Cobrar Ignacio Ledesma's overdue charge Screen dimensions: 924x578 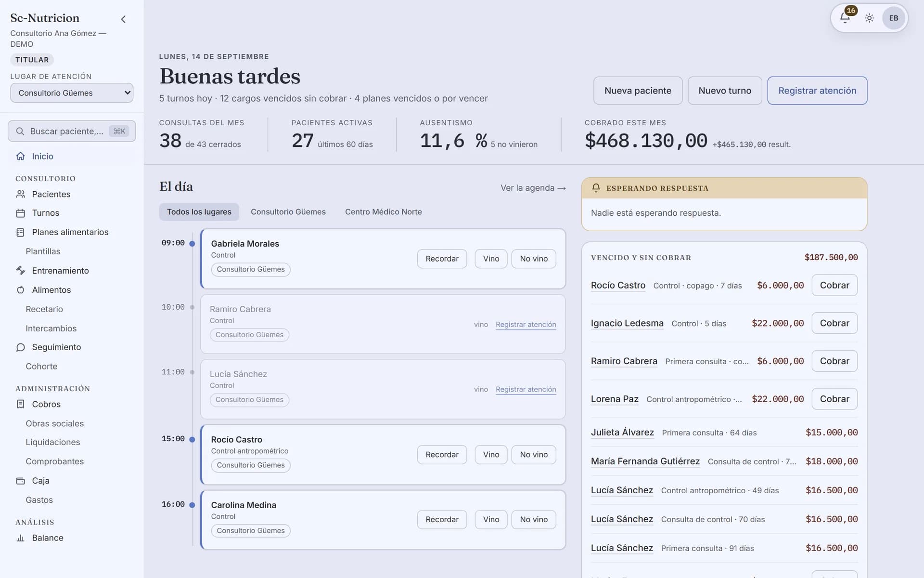[834, 323]
